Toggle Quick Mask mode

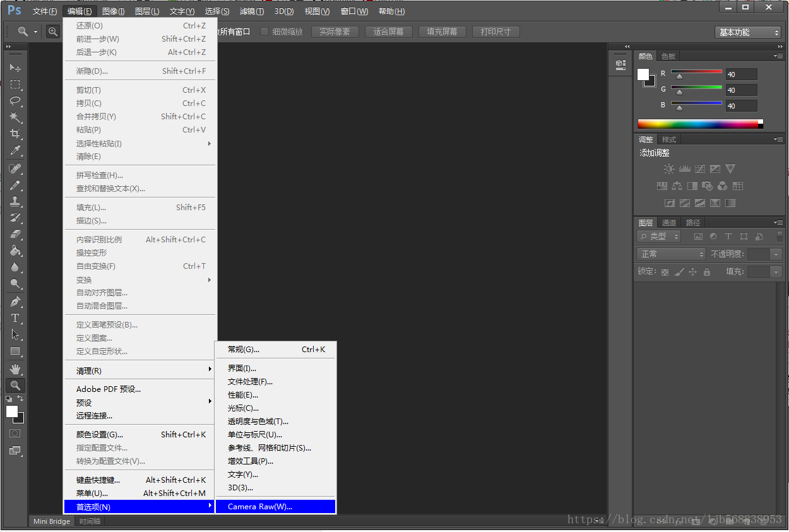pos(15,434)
